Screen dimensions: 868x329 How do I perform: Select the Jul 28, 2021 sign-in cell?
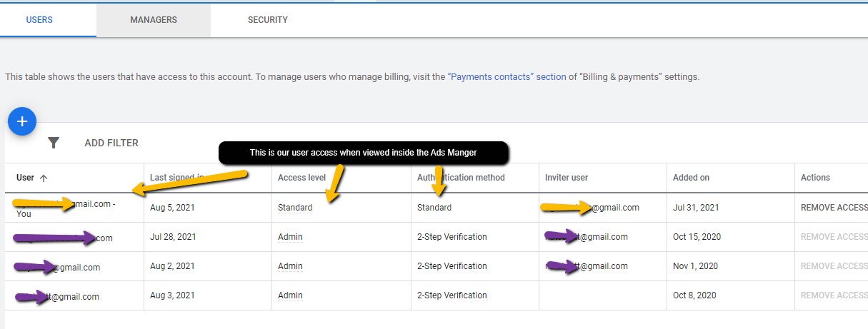[172, 237]
